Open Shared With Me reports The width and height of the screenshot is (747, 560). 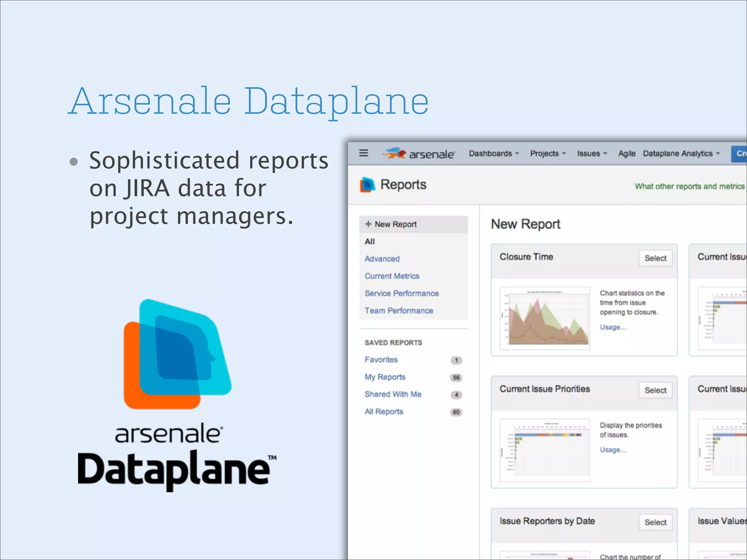(393, 394)
